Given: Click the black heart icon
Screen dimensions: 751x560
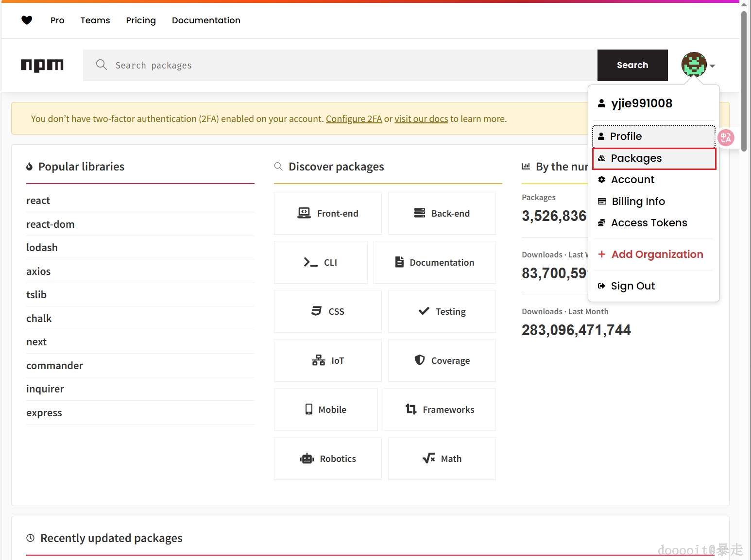Looking at the screenshot, I should pyautogui.click(x=27, y=20).
